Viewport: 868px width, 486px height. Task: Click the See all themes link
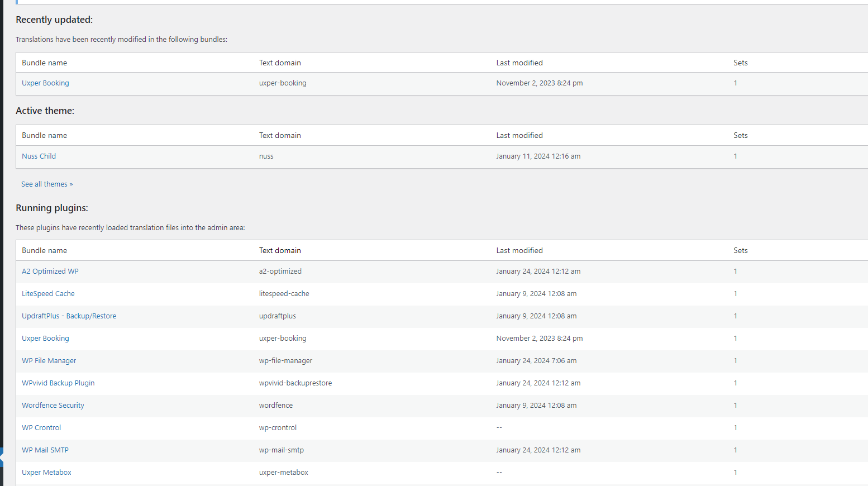(47, 184)
